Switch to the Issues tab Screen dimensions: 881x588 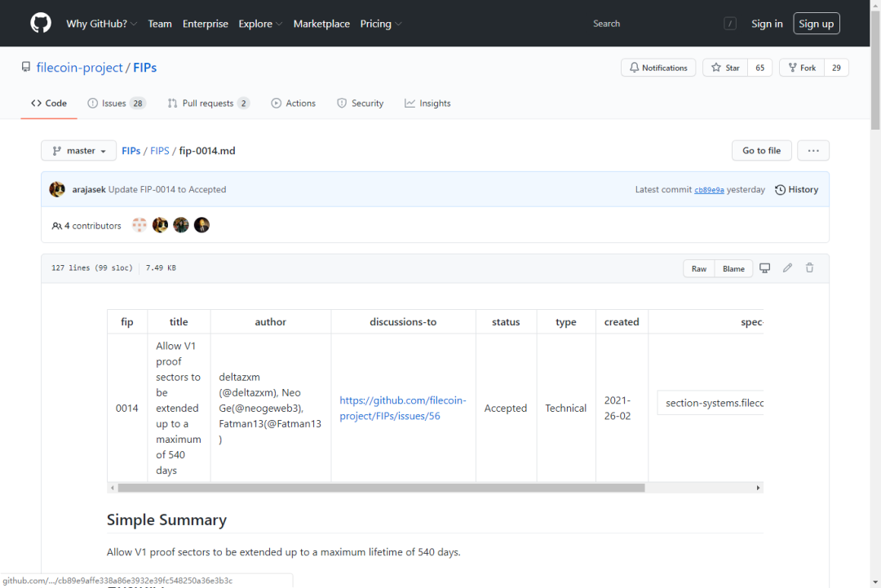coord(117,104)
